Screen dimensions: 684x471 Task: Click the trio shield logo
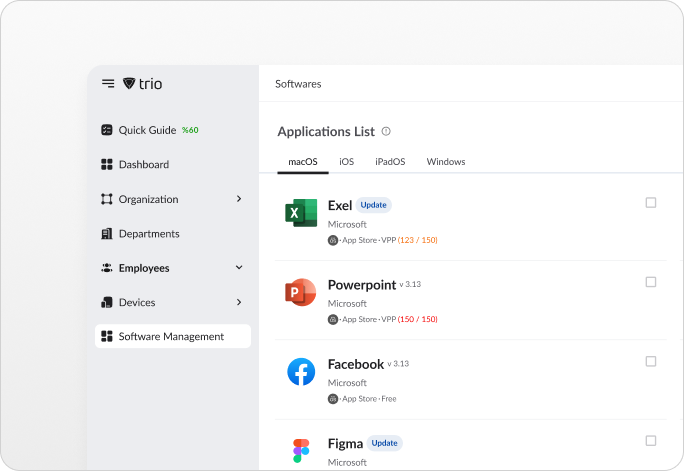coord(129,83)
